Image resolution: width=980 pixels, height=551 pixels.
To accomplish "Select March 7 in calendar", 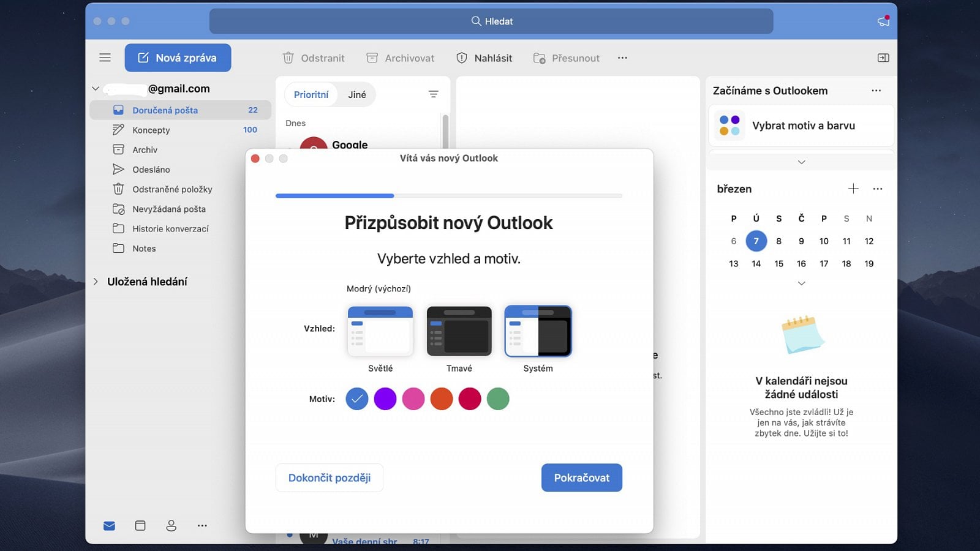I will click(756, 241).
